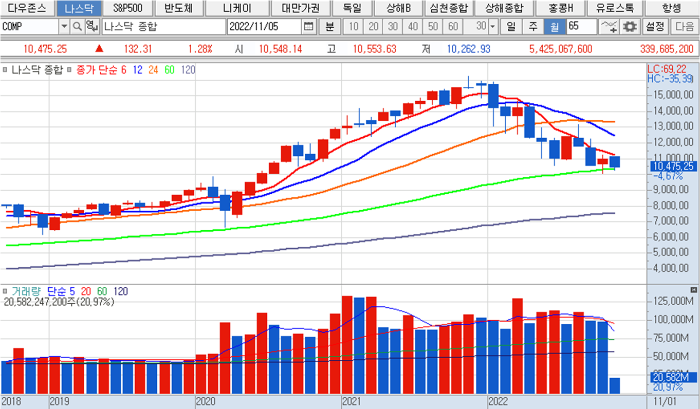The image size is (700, 409).
Task: Click the open price 10,548.14
Action: tap(280, 49)
